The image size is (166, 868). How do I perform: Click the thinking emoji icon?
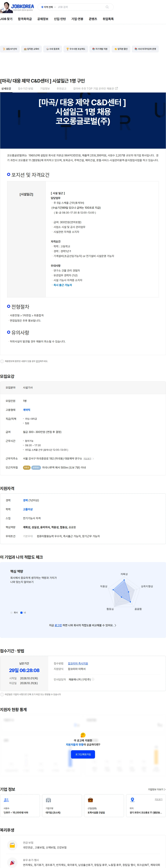tap(83, 735)
